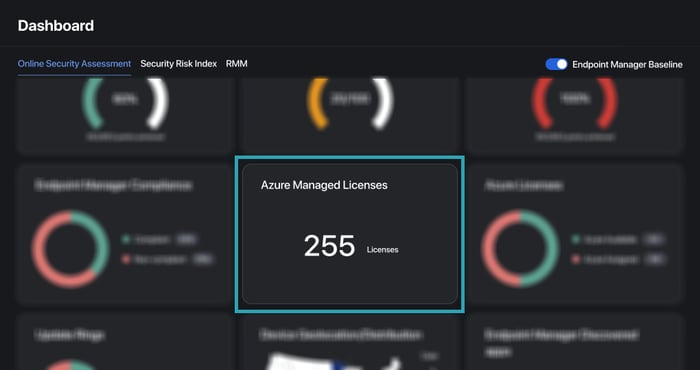Click the small Licenses unit label
This screenshot has height=370, width=700.
(x=383, y=250)
